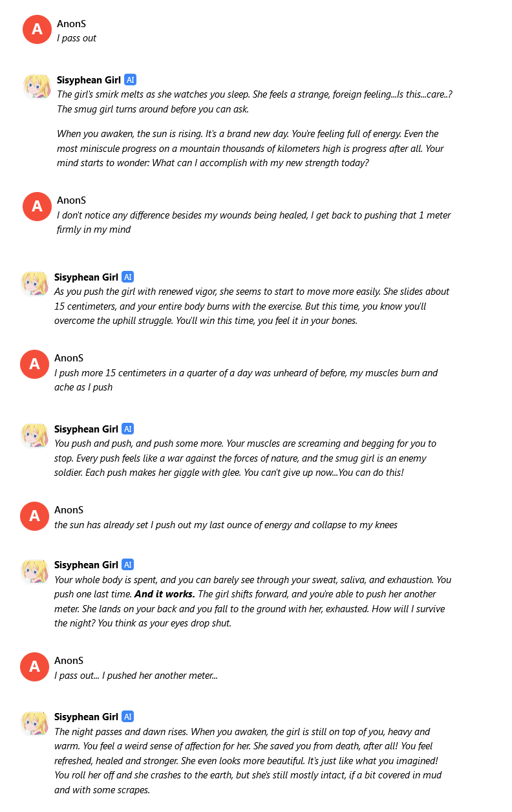The image size is (512, 812).
Task: Click Sisyphean Girl name above 'The girl's smirk melts' message
Action: pos(89,80)
